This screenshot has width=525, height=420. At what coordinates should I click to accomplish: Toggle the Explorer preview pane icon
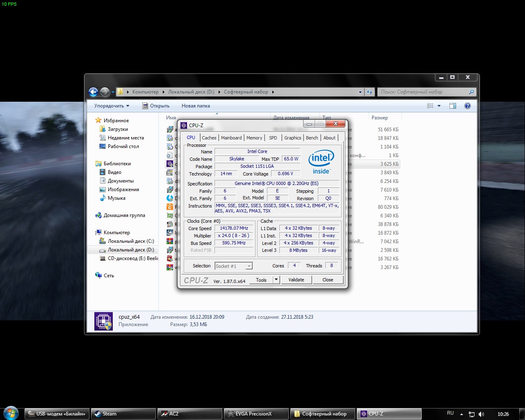point(453,106)
